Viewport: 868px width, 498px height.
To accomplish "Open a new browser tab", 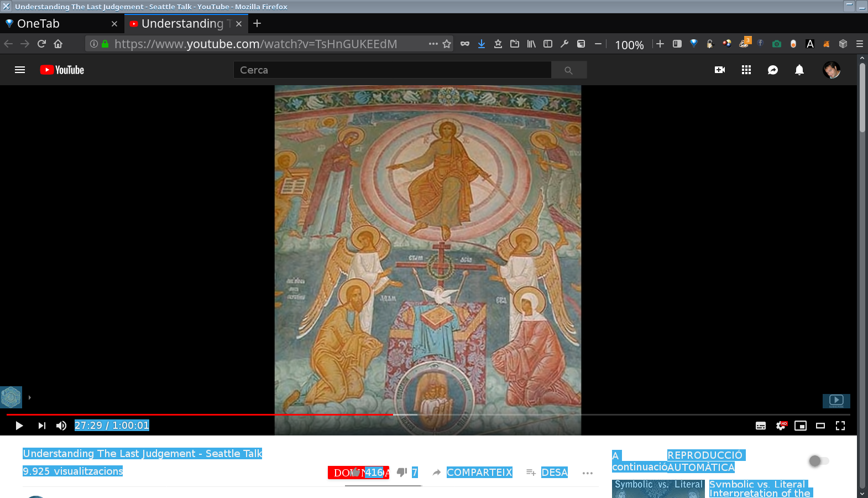I will [257, 23].
